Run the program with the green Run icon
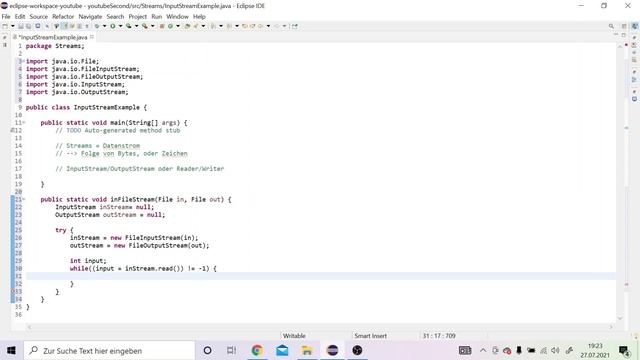Image resolution: width=640 pixels, height=360 pixels. click(x=113, y=26)
